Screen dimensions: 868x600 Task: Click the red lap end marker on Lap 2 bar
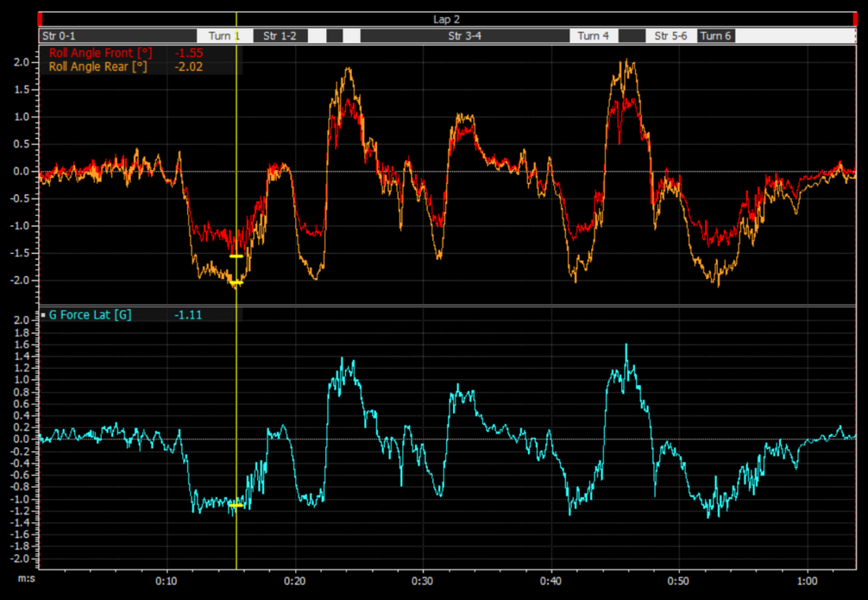(x=855, y=20)
